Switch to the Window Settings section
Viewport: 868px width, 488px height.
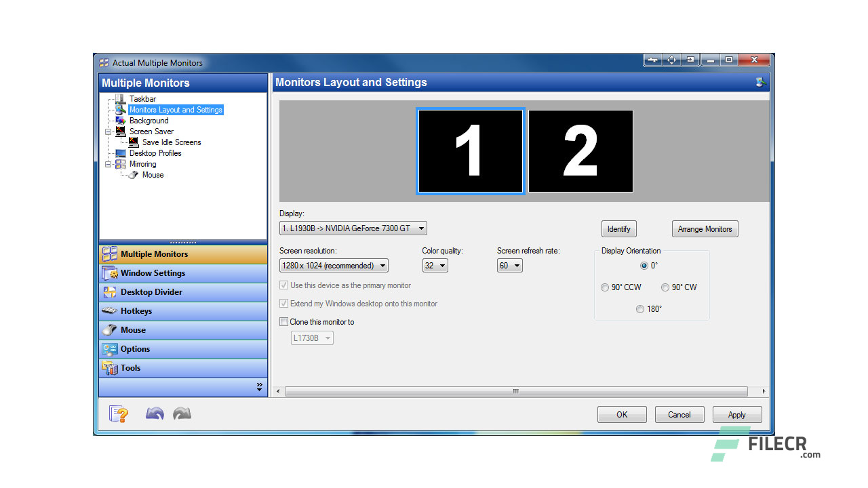point(183,273)
